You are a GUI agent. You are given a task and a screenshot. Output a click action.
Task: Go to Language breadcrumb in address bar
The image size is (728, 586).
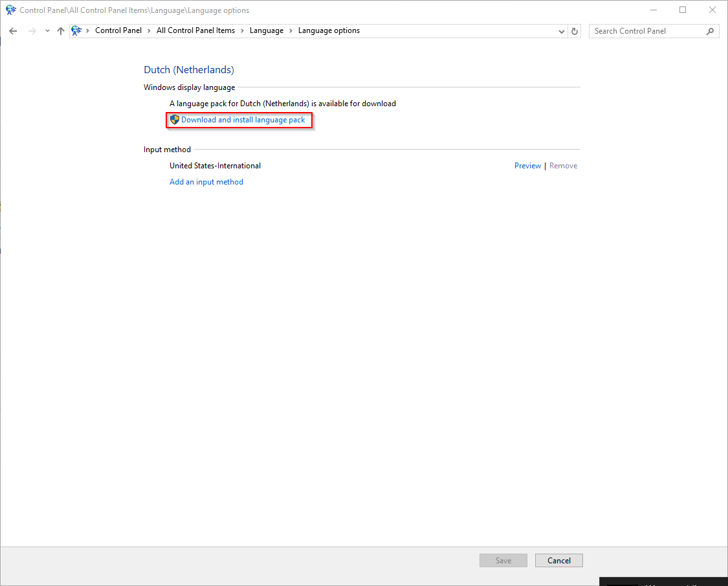[266, 30]
